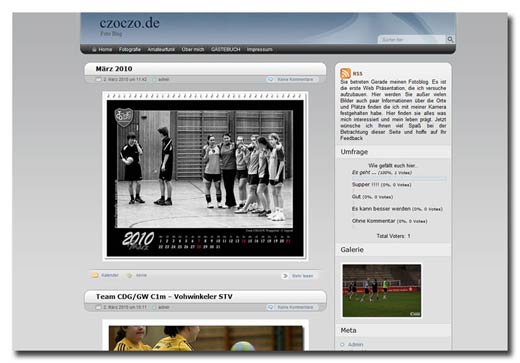Screen dimensions: 520x363
Task: Open the März 2010 post title
Action: click(x=114, y=69)
